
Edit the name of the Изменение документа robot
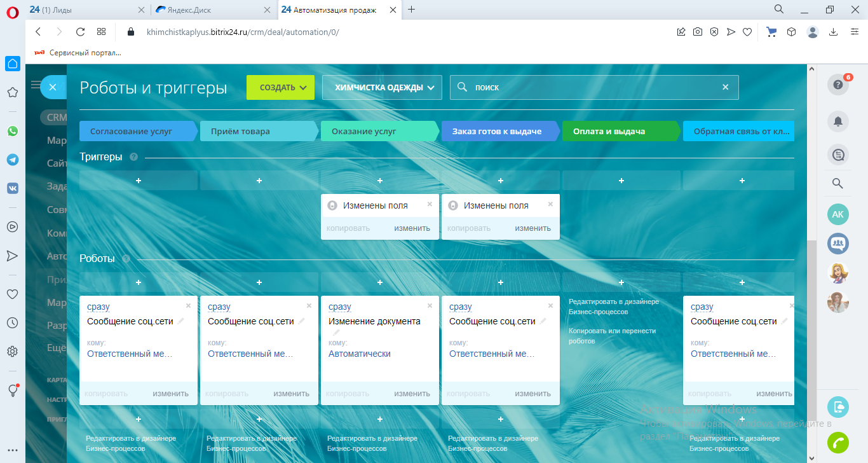pyautogui.click(x=337, y=332)
